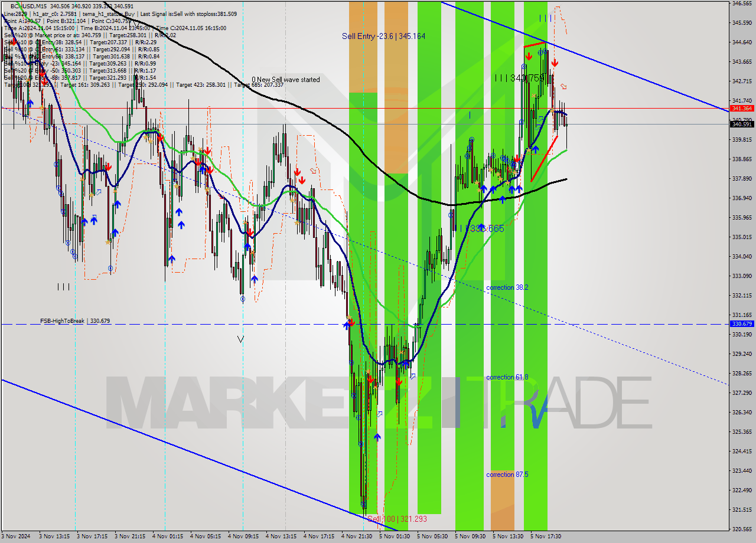
Task: Click the '5 Nov 05:30' time label
Action: click(432, 537)
